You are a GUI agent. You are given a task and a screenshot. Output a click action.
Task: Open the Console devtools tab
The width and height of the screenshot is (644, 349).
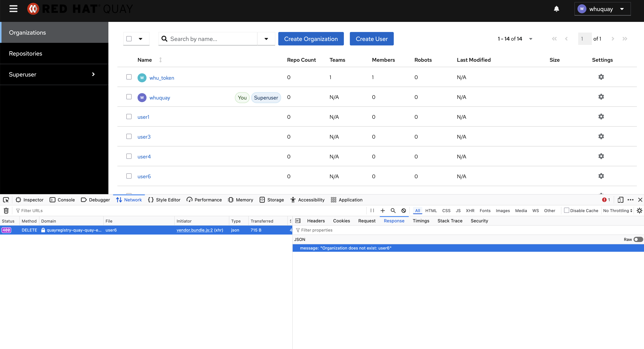pos(62,200)
